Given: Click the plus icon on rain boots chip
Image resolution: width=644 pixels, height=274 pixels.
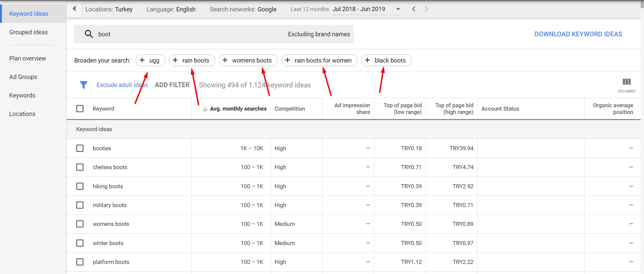Looking at the screenshot, I should point(175,60).
